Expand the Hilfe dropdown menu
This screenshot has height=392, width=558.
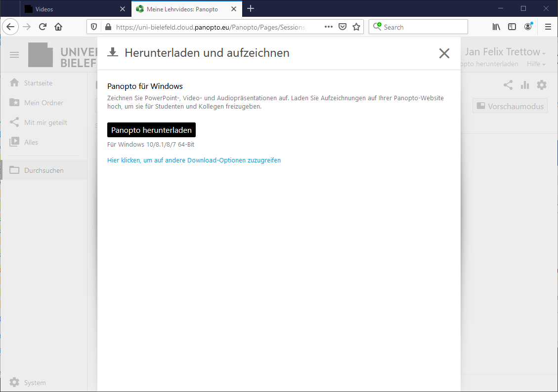pyautogui.click(x=536, y=64)
